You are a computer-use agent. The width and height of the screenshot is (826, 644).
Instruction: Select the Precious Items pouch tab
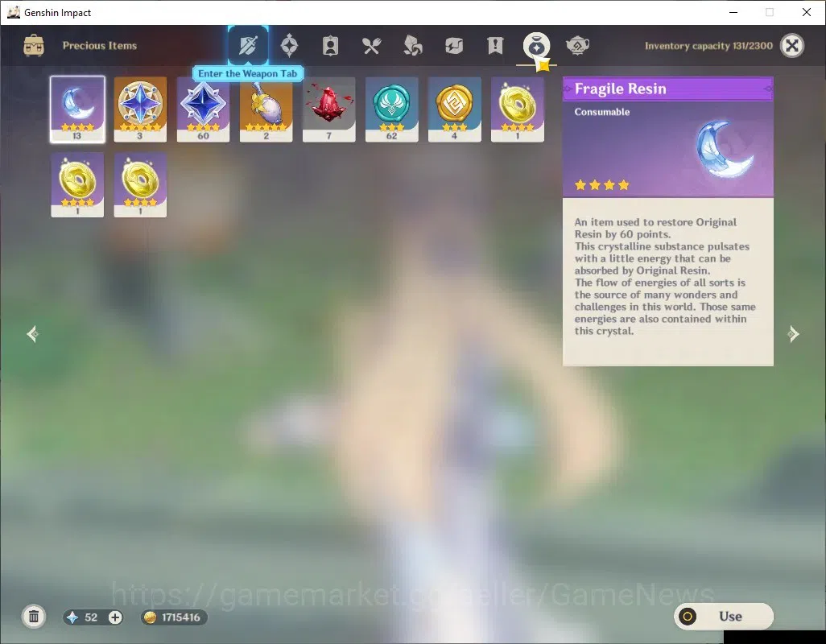(x=536, y=46)
